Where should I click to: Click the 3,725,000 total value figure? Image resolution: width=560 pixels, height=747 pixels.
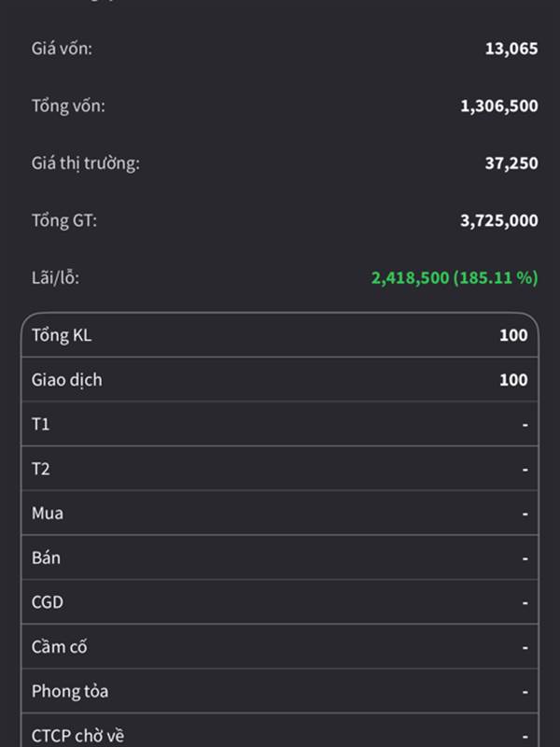498,221
